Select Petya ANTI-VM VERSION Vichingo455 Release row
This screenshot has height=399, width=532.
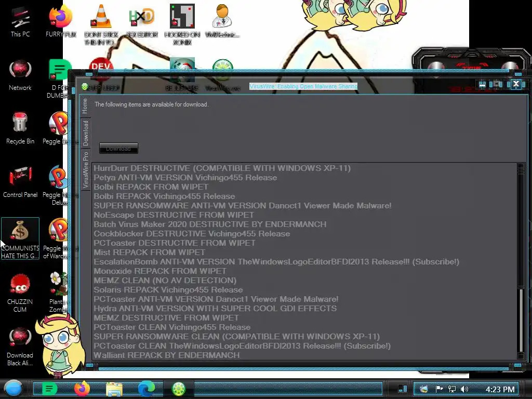click(304, 178)
